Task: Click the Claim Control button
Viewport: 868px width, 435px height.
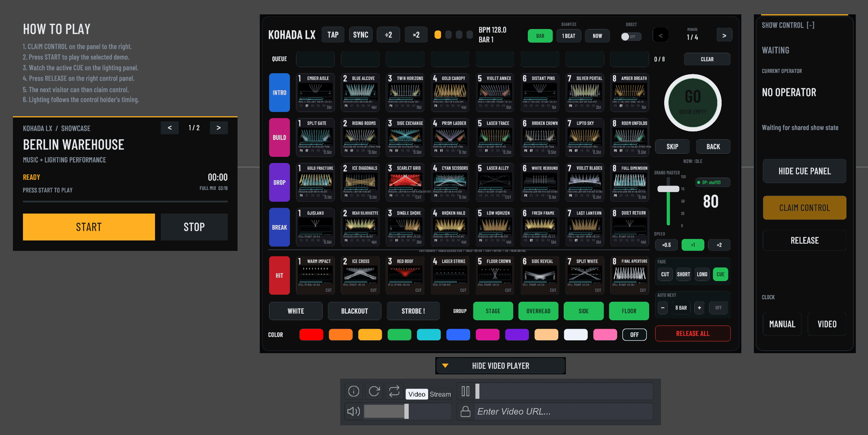Action: (804, 207)
